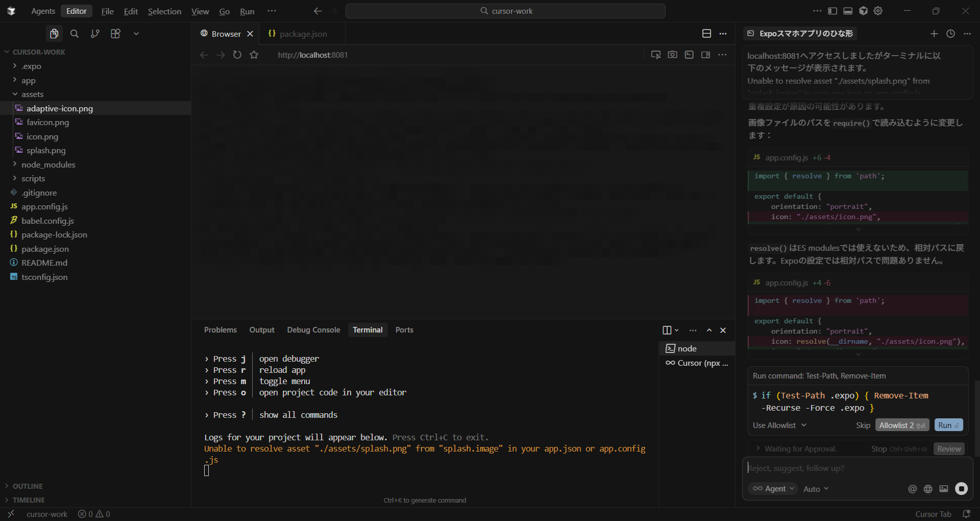Image resolution: width=980 pixels, height=521 pixels.
Task: Open the Debug Console tab
Action: tap(313, 330)
